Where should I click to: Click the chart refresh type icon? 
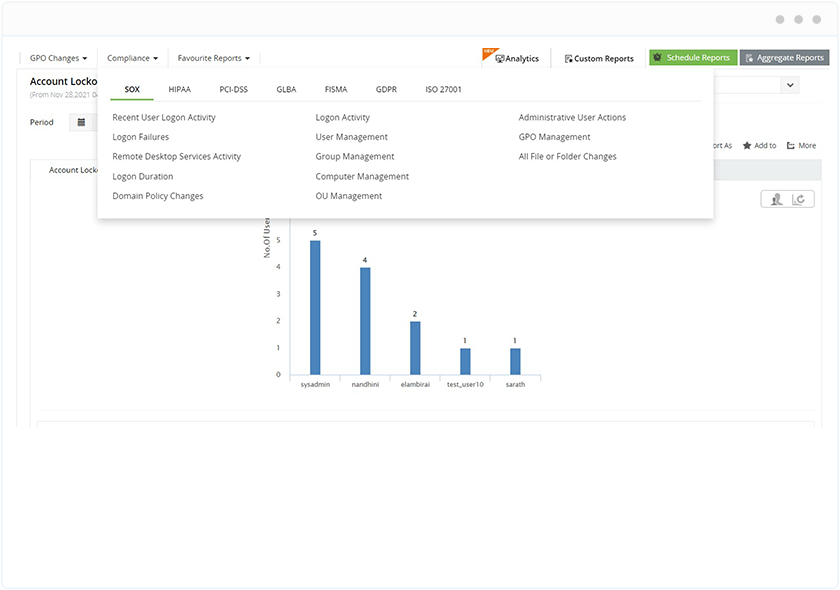click(799, 199)
